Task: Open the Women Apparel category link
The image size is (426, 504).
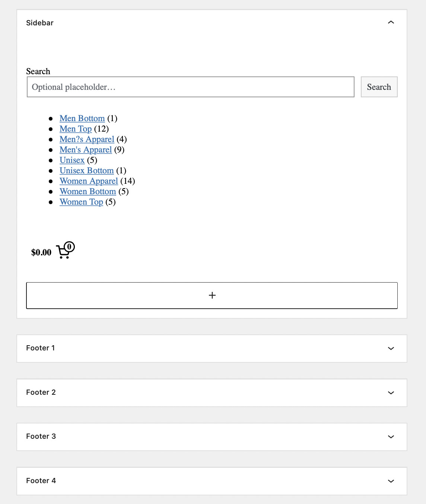Action: coord(89,181)
